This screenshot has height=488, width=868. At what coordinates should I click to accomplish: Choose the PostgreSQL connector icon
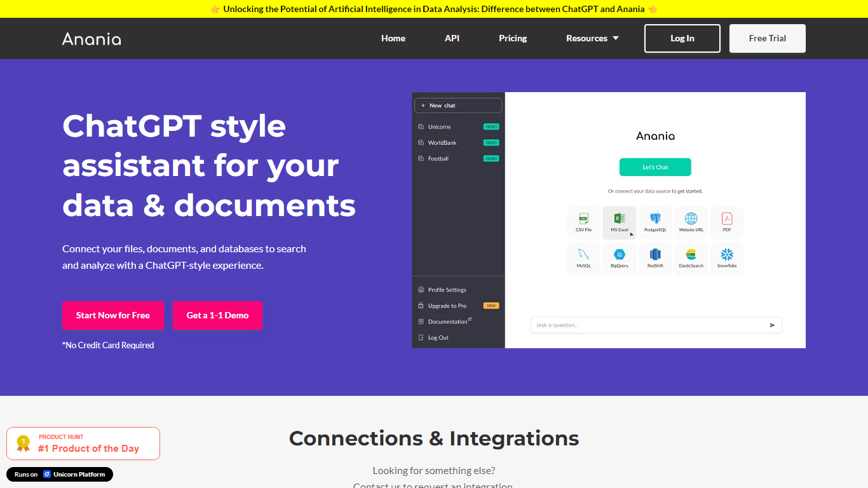(x=655, y=219)
